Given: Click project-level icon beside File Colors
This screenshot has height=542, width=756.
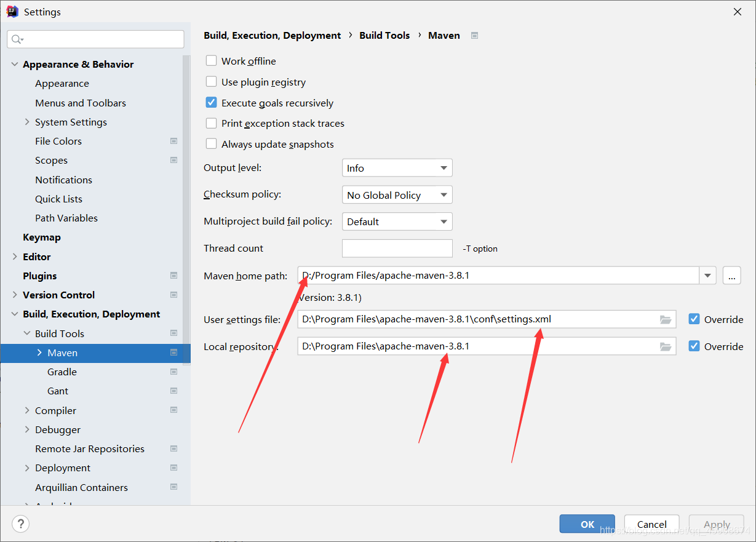Looking at the screenshot, I should point(173,141).
